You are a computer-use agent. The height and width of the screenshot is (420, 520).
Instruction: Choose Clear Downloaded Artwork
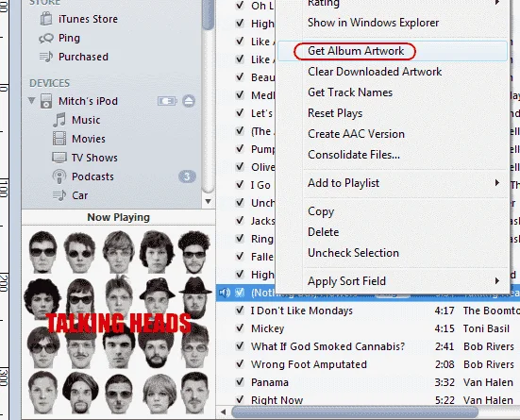tap(392, 72)
